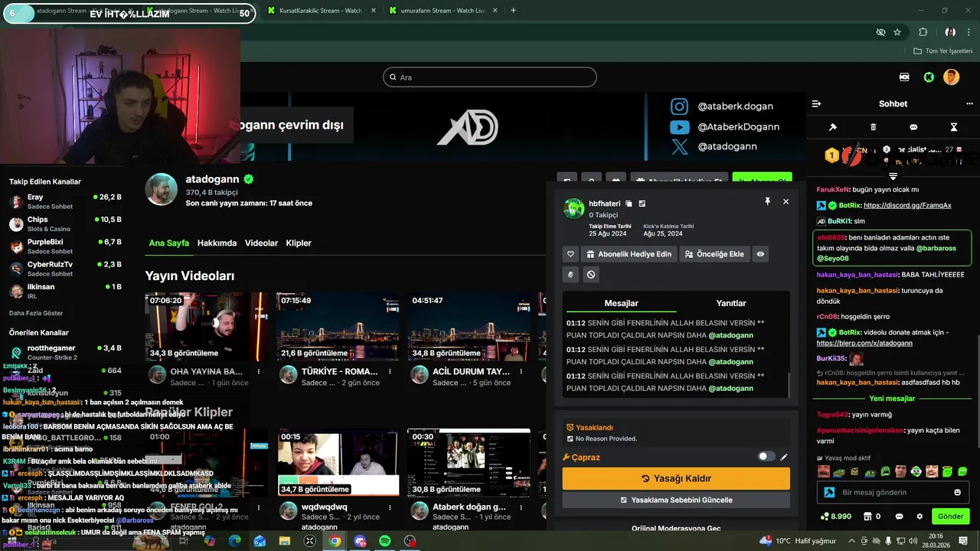Toggle the Çapraz switch
The image size is (980, 551).
[x=766, y=457]
